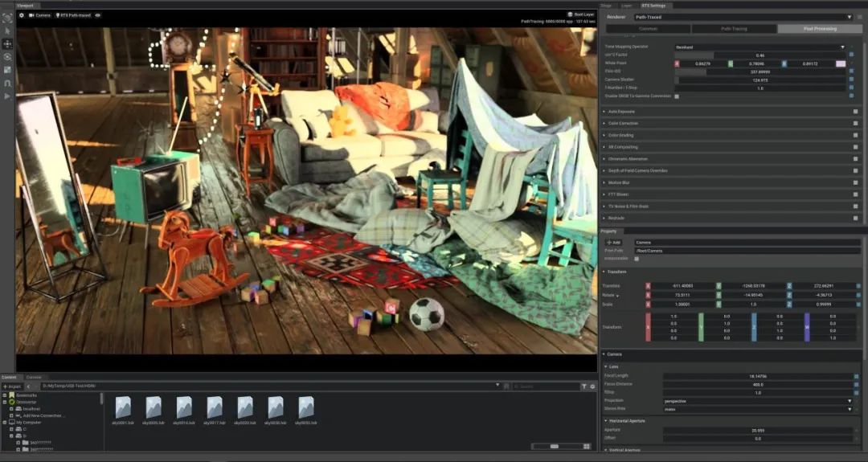This screenshot has height=462, width=868.
Task: Enable the Motion Blur checkbox
Action: point(855,182)
